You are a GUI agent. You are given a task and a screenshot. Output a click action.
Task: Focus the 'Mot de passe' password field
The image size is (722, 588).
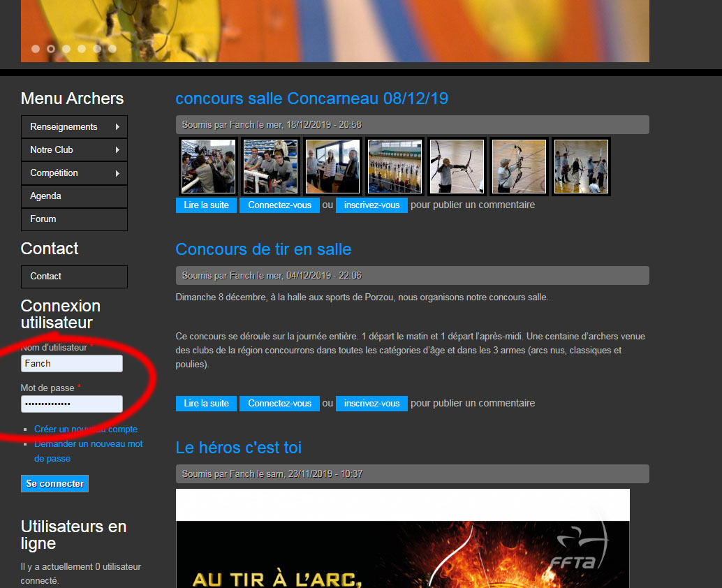(72, 404)
